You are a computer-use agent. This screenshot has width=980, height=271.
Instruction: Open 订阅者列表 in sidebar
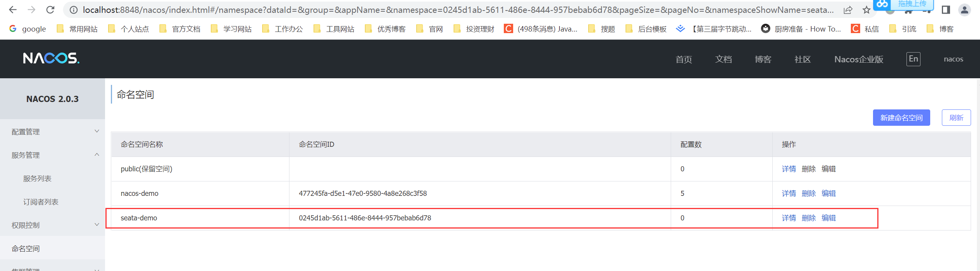pyautogui.click(x=41, y=202)
